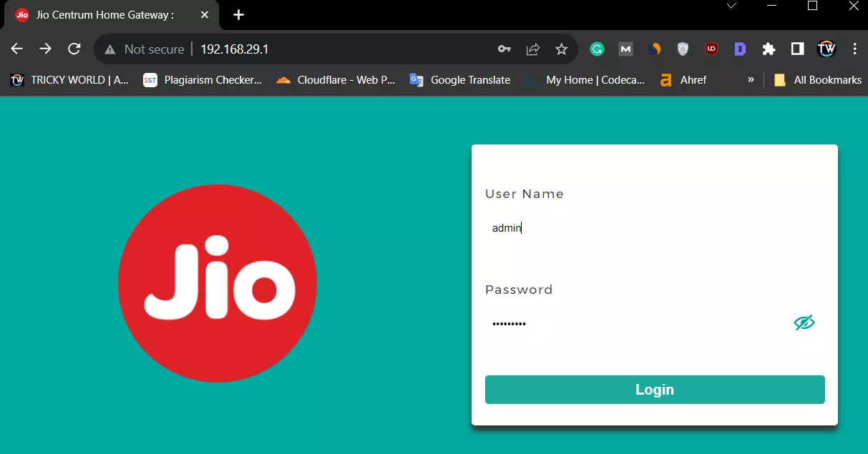This screenshot has height=454, width=868.
Task: Open the browser Extensions puzzle icon
Action: [x=769, y=49]
